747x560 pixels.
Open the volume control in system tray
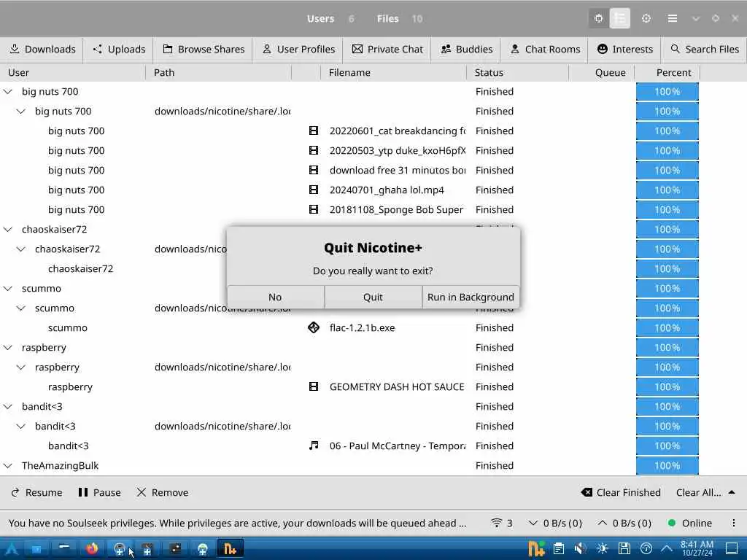[x=580, y=548]
